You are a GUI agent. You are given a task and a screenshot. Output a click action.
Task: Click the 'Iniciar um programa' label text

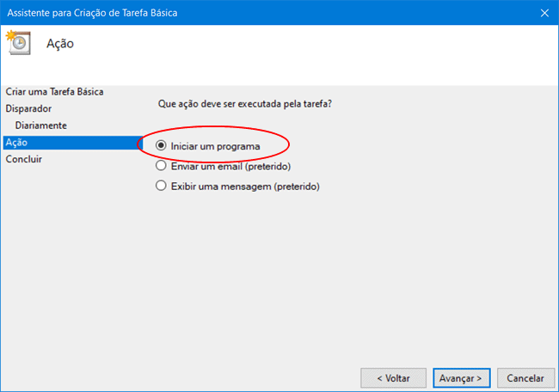point(214,146)
